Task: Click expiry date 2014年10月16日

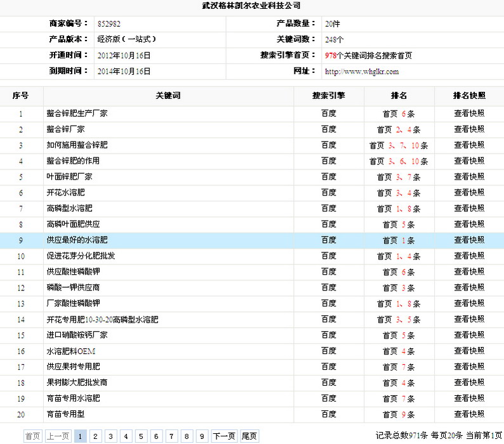Action: tap(124, 71)
